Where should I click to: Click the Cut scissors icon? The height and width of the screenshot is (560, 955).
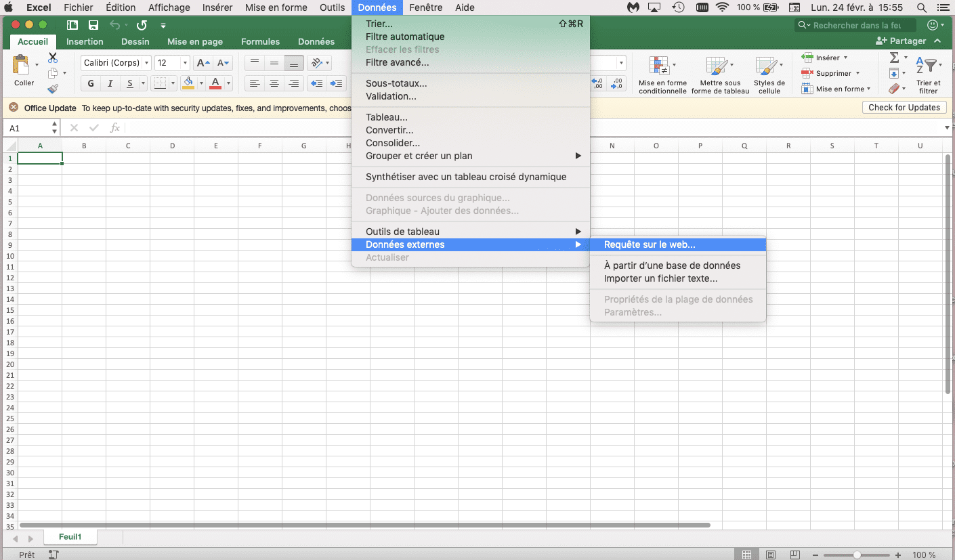(53, 58)
